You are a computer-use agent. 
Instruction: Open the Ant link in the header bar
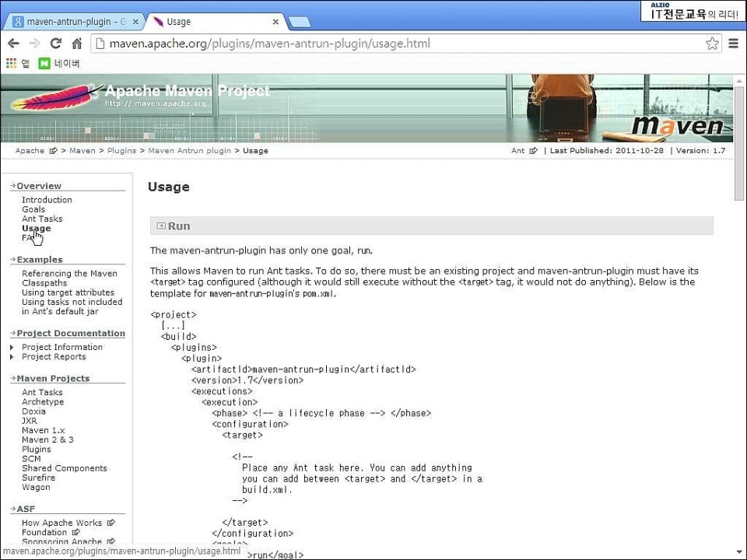[518, 150]
